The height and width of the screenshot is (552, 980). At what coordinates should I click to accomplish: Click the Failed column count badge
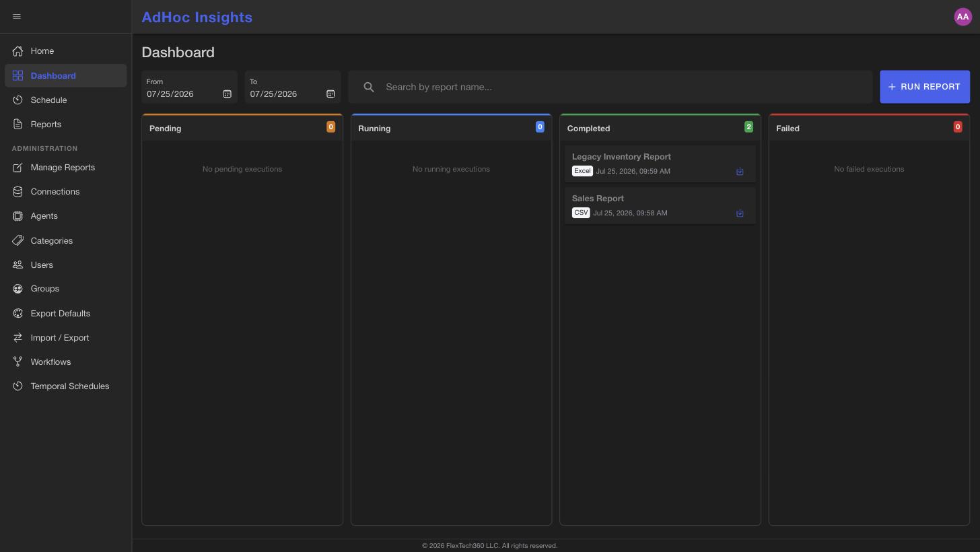click(x=958, y=127)
